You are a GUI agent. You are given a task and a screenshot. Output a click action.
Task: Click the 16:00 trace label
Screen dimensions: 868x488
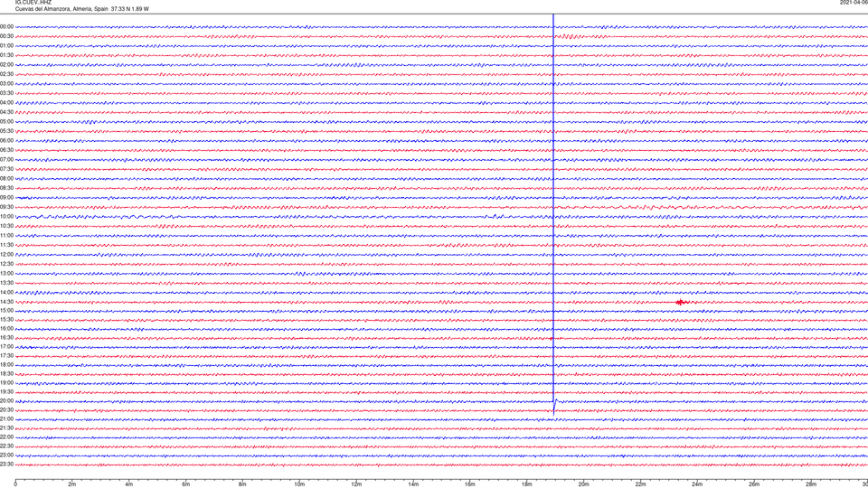(x=6, y=329)
